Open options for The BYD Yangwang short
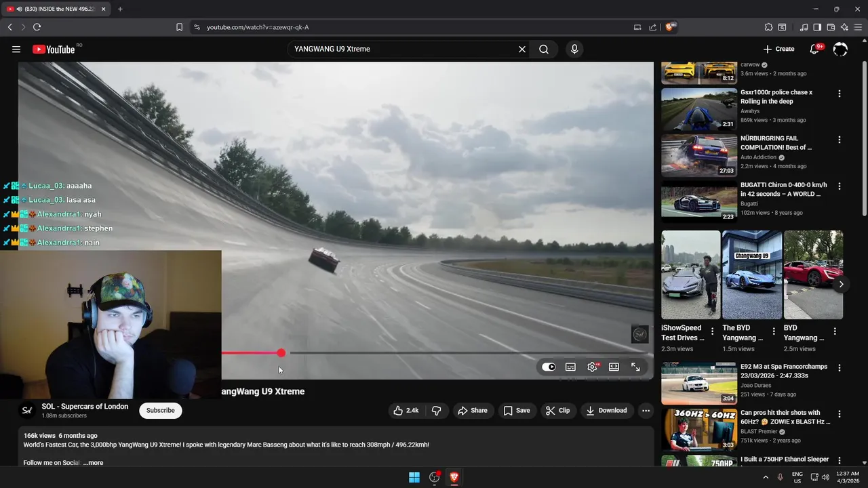The image size is (868, 488). 774,331
